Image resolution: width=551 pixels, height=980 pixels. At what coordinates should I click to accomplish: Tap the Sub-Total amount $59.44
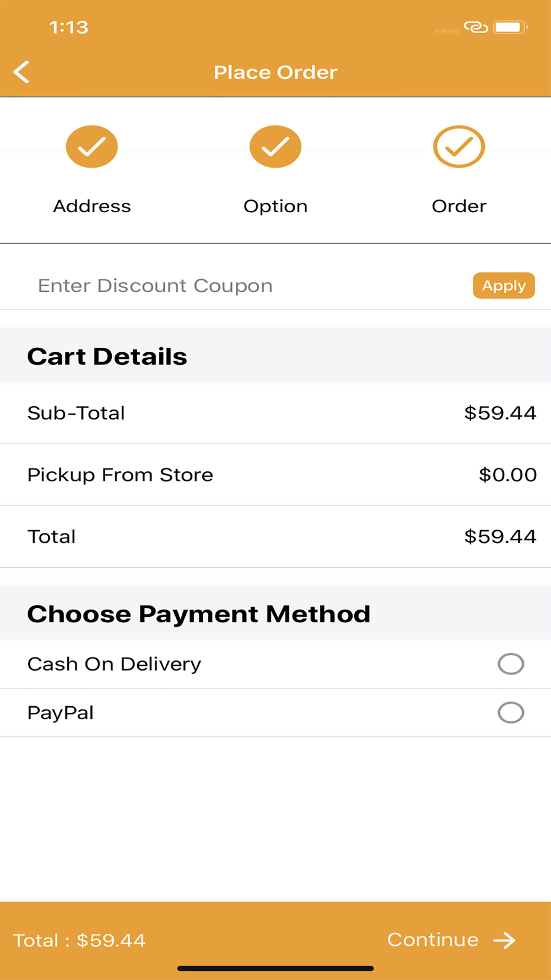500,413
